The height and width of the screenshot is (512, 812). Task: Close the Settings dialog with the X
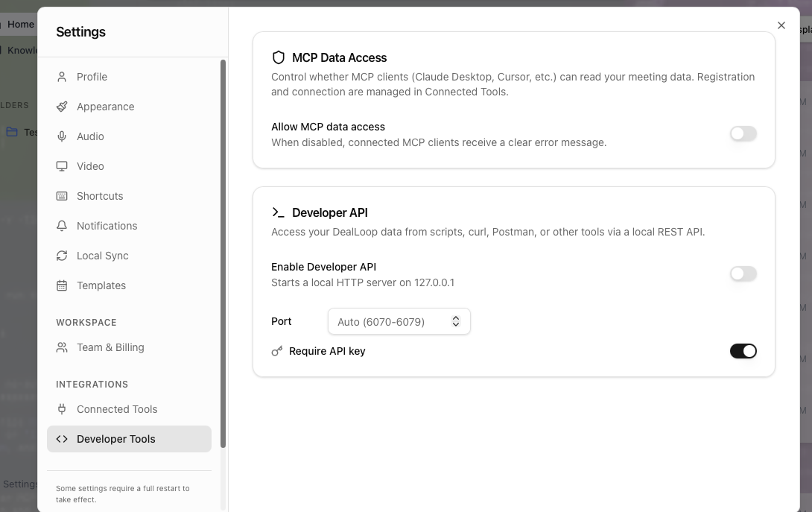[x=781, y=25]
